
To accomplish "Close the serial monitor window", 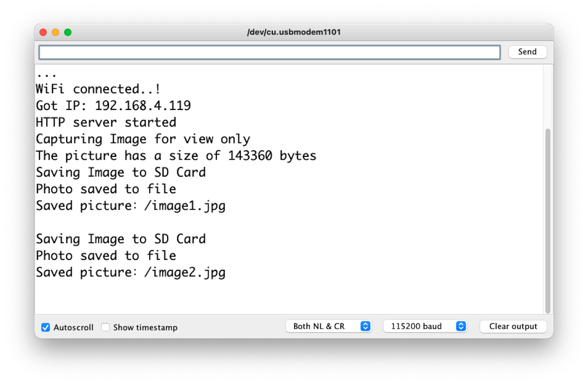I will click(43, 32).
